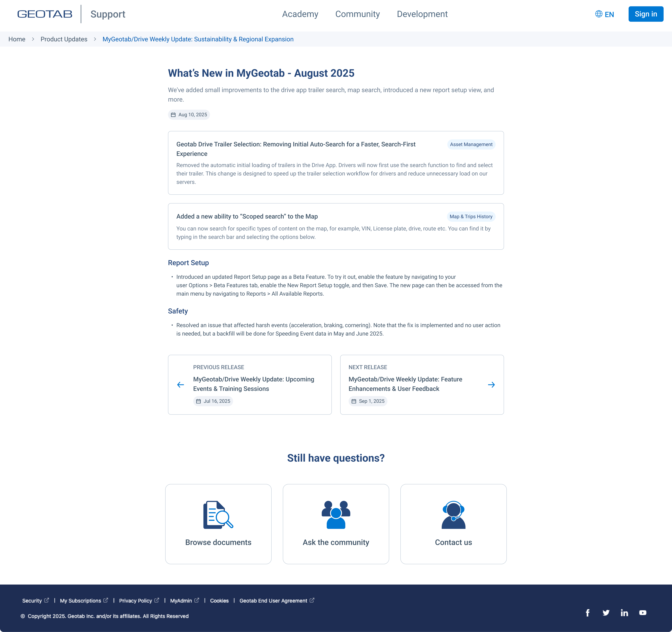
Task: Click the NEXT RELEASE label
Action: click(x=368, y=367)
